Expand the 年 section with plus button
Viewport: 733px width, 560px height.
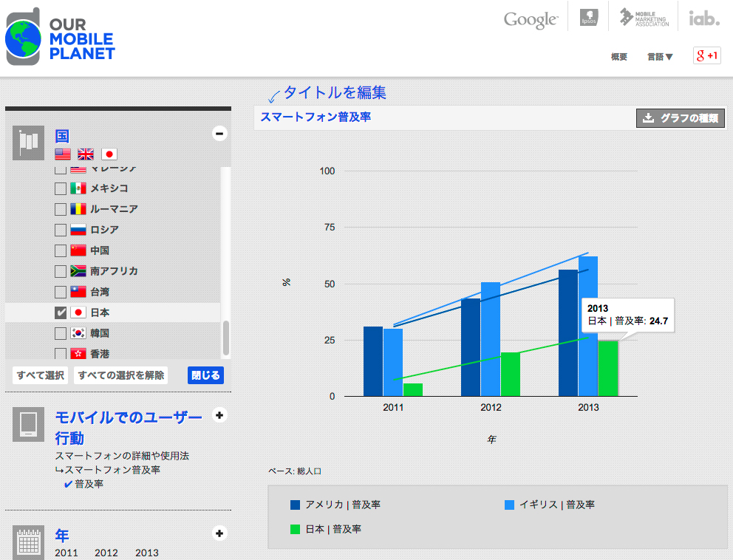pyautogui.click(x=219, y=533)
